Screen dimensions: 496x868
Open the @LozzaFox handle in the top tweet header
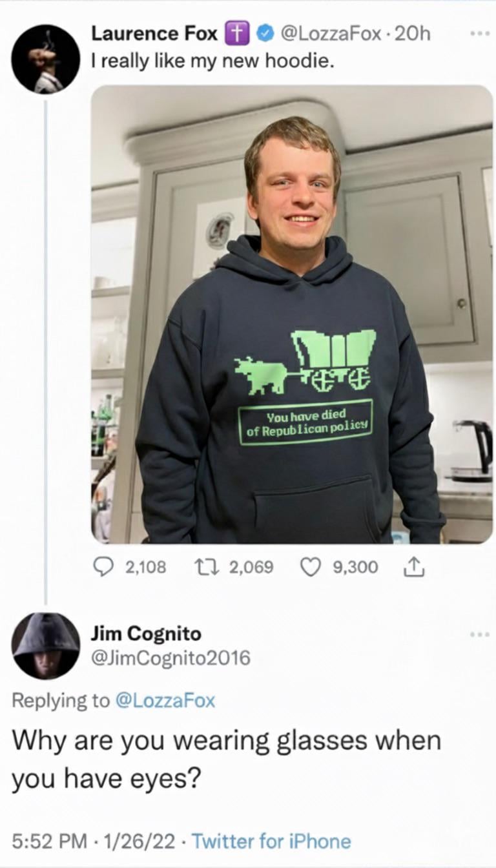click(x=329, y=34)
